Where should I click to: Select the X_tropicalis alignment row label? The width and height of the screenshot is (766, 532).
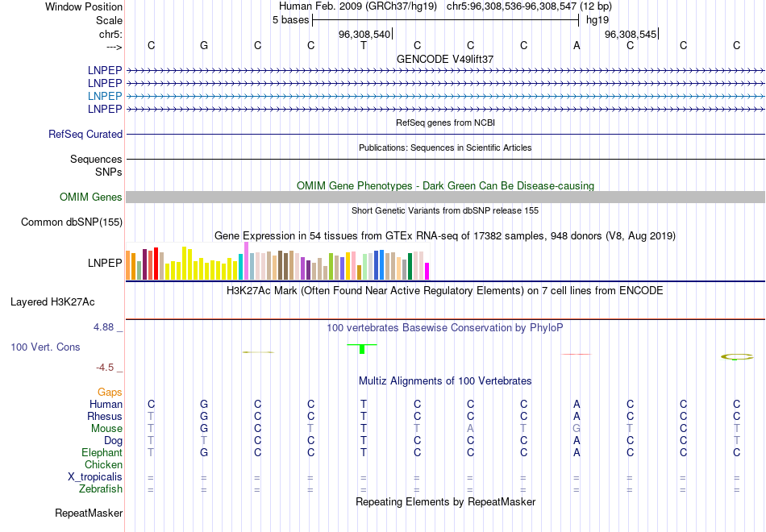coord(95,477)
